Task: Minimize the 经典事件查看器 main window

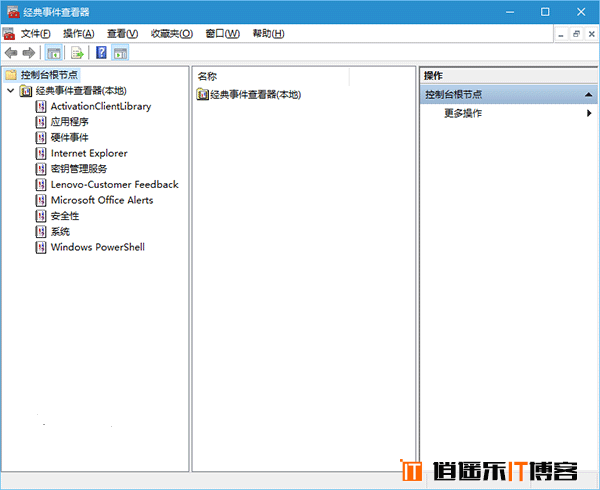Action: (x=510, y=12)
